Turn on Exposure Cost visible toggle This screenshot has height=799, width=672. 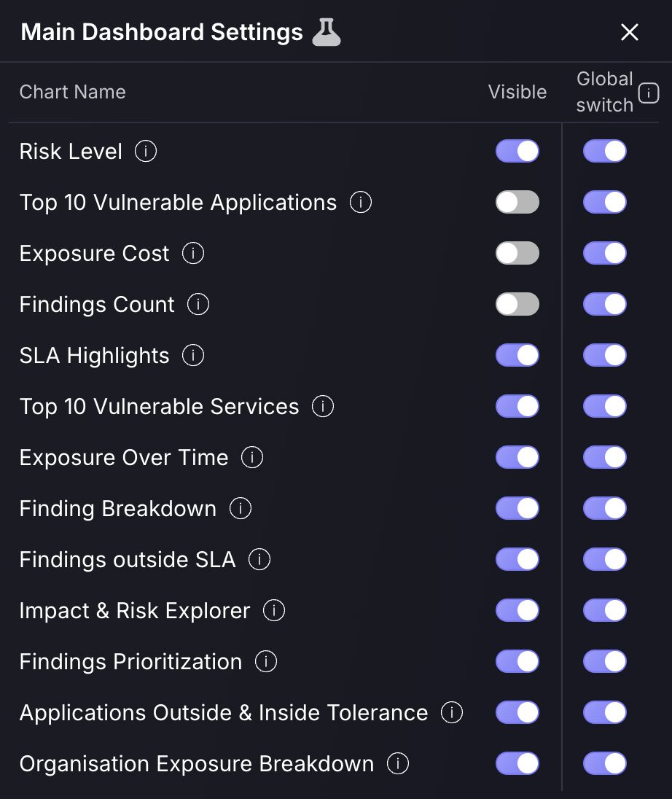[517, 253]
